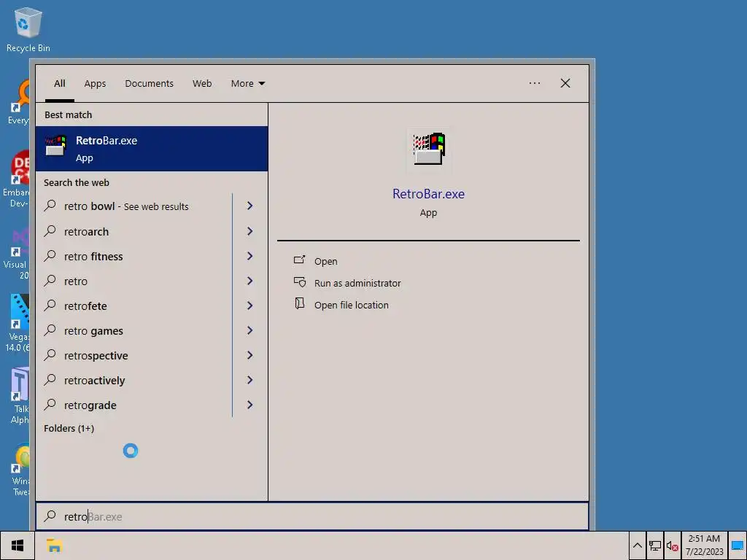
Task: Click magnifier icon beside retro games
Action: coord(50,330)
